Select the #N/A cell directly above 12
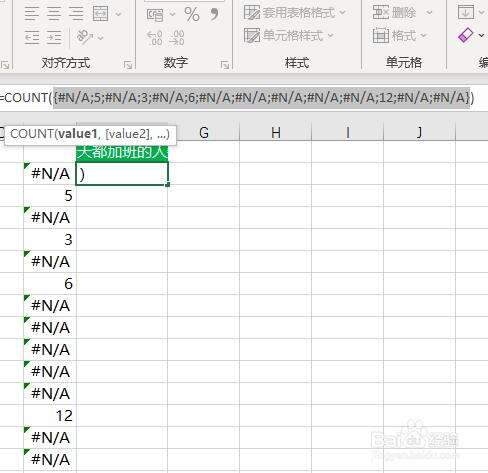Screen dimensions: 488x473 point(50,394)
